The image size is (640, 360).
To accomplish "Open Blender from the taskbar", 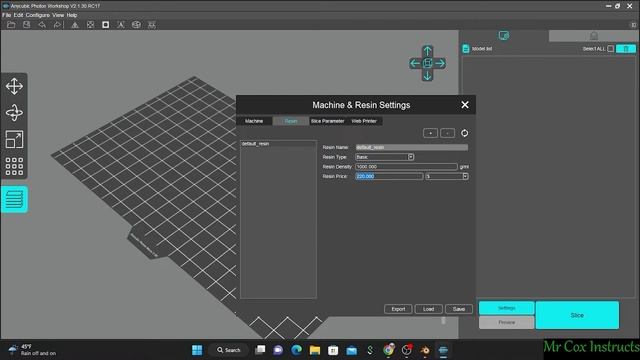I will 425,350.
